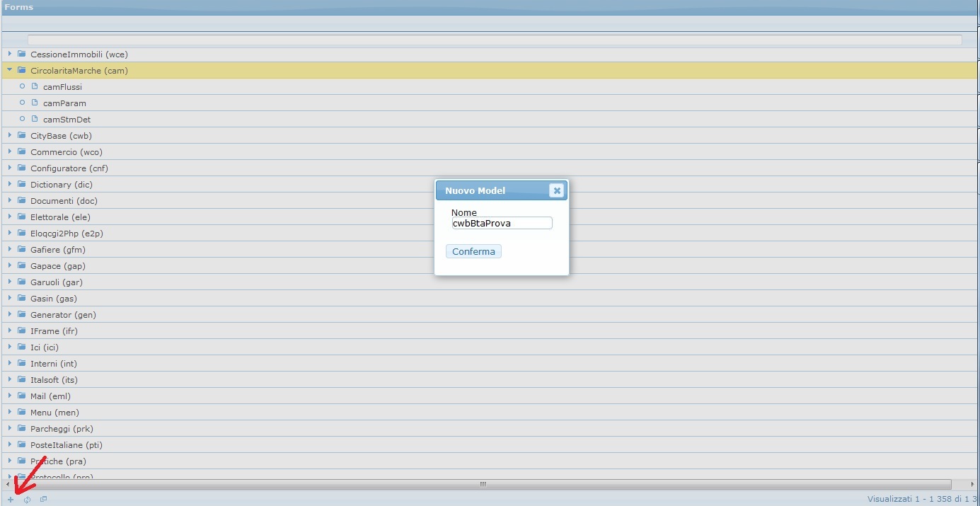This screenshot has width=980, height=506.
Task: Click the PosteItaliane (pti) folder icon
Action: click(22, 445)
